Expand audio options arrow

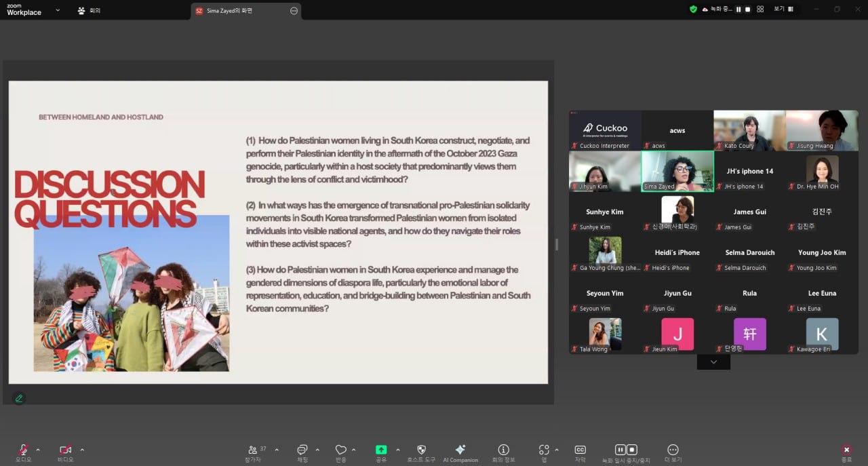pos(38,450)
